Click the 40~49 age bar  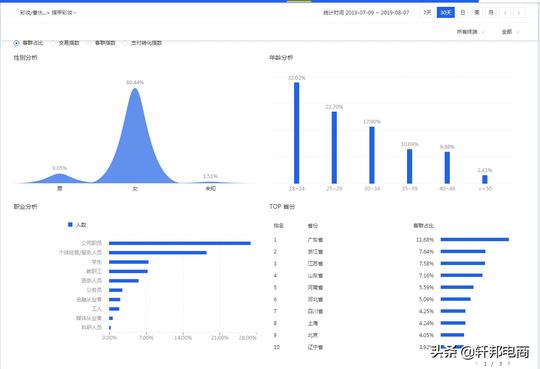click(447, 168)
